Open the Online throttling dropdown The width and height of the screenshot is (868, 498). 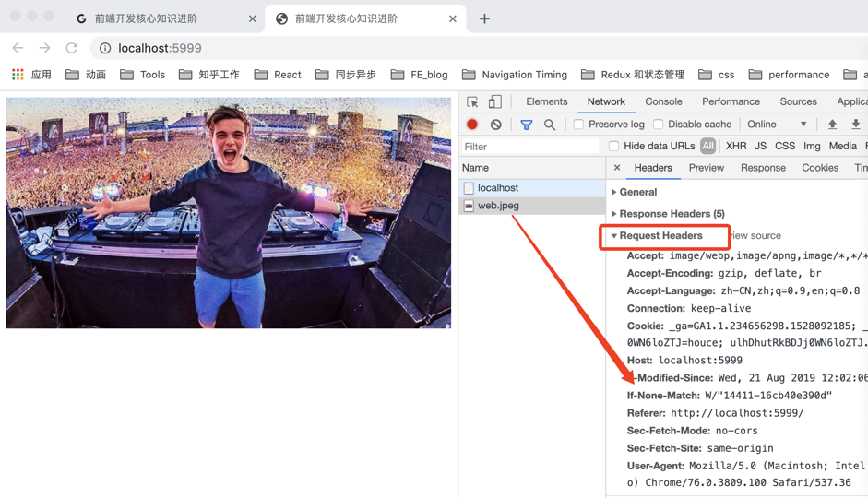pyautogui.click(x=777, y=125)
